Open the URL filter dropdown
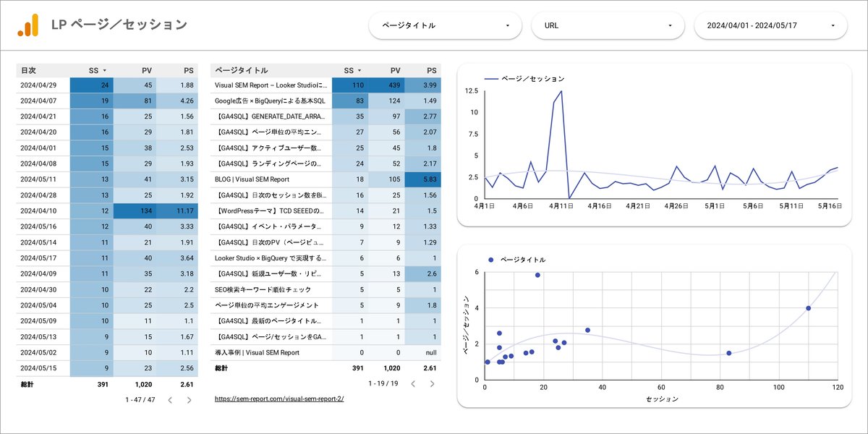 pyautogui.click(x=608, y=25)
